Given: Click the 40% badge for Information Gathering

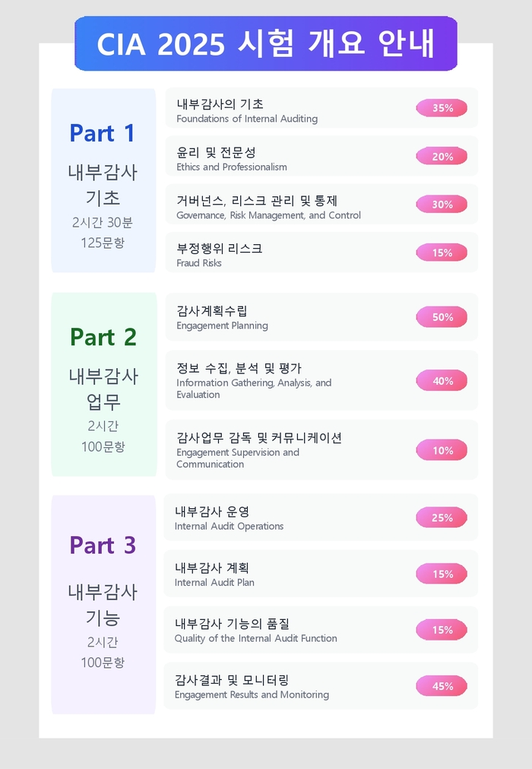Looking at the screenshot, I should point(442,381).
